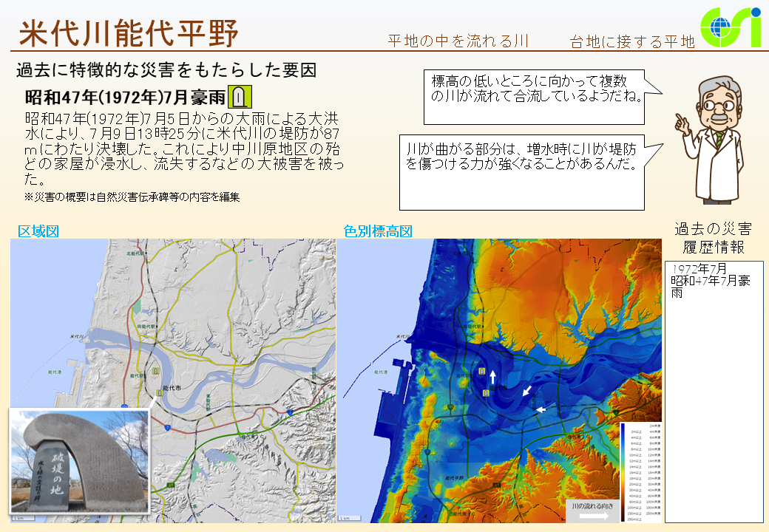Screen dimensions: 769x532
Task: Click the 北能代駅 label on the 区域図 map
Action: (135, 253)
